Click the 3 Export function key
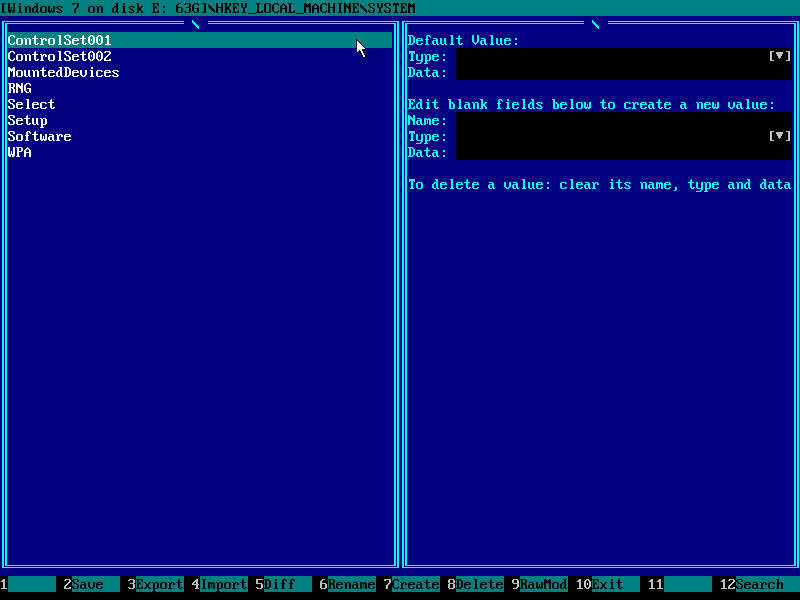 click(x=155, y=584)
